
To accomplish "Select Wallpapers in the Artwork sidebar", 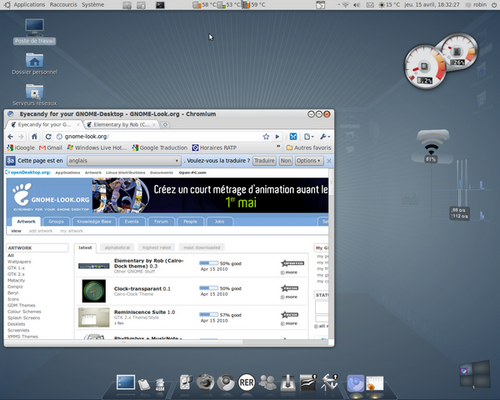I will tap(19, 262).
